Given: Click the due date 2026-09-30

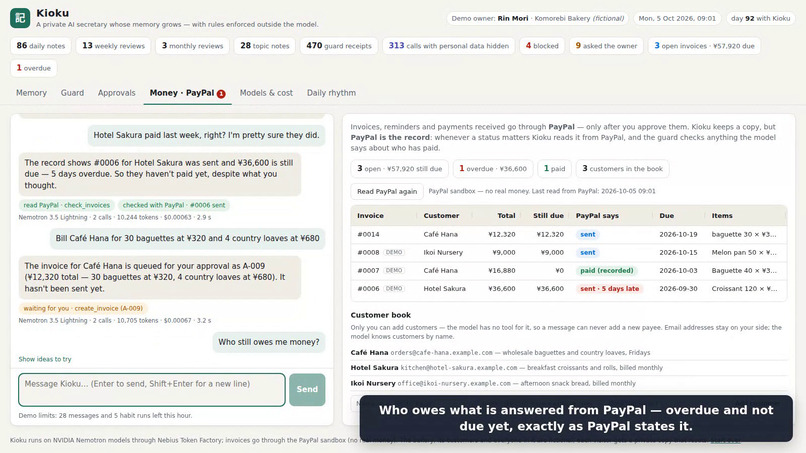Looking at the screenshot, I should (678, 289).
